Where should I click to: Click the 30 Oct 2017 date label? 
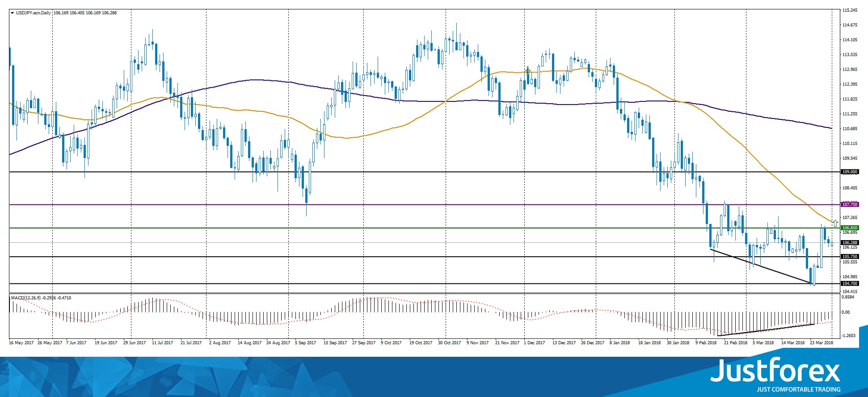(450, 343)
